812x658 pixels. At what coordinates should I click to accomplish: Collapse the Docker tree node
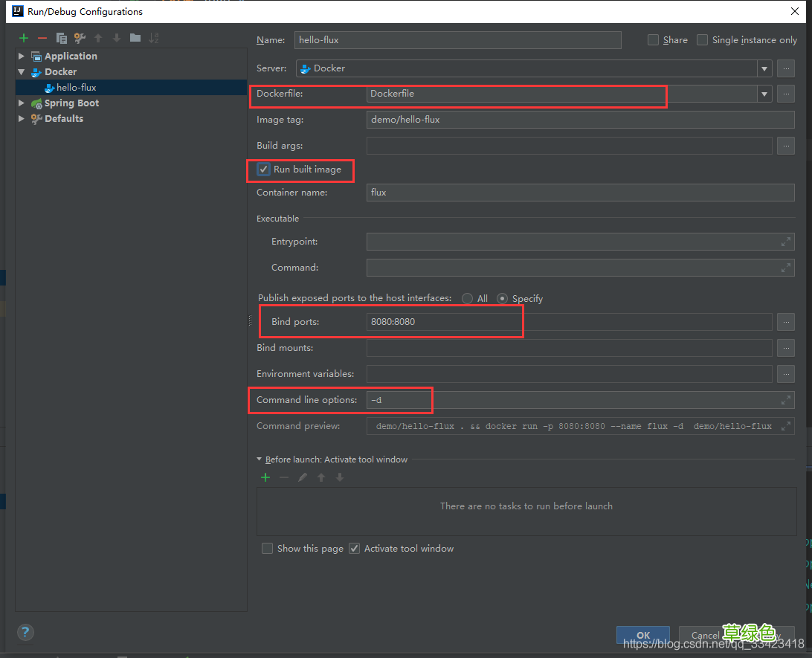point(22,72)
